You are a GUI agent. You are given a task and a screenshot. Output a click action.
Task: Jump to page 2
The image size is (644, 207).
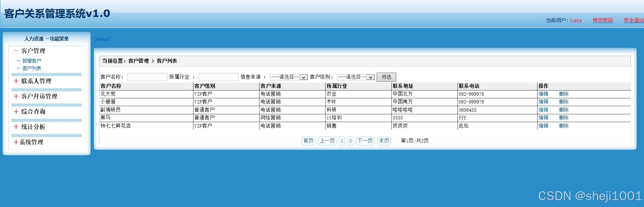tap(350, 141)
